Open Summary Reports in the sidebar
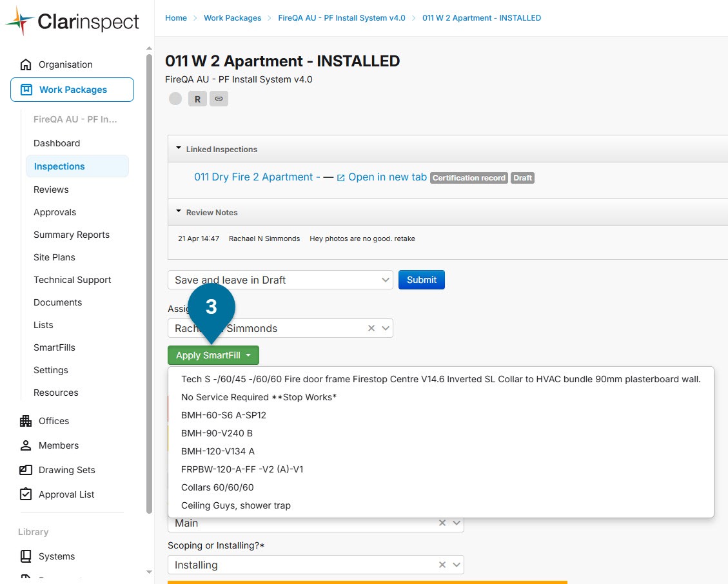 [x=72, y=235]
